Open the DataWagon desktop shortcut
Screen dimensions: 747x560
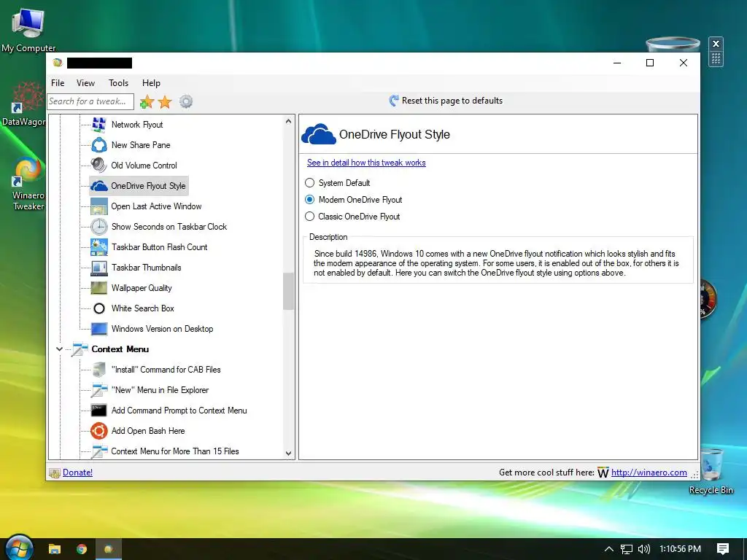click(x=24, y=105)
